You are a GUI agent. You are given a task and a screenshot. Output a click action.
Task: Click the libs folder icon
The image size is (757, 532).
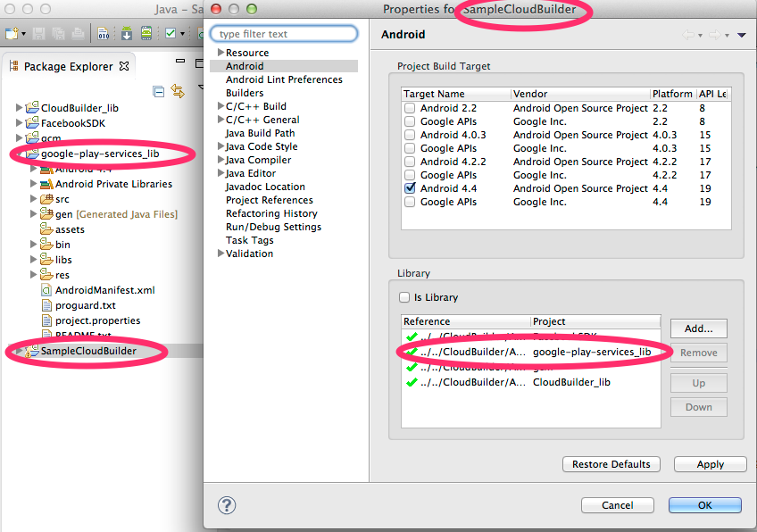[x=46, y=259]
